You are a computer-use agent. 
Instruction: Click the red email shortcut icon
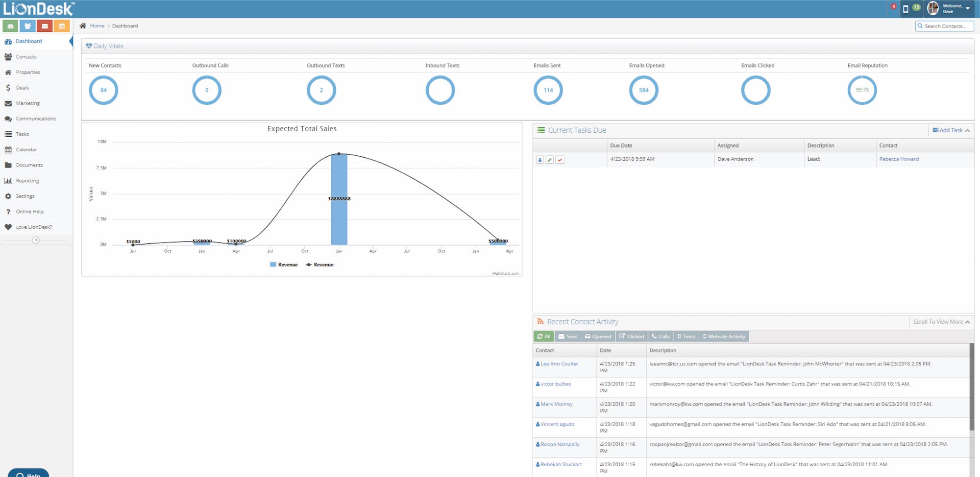click(45, 26)
